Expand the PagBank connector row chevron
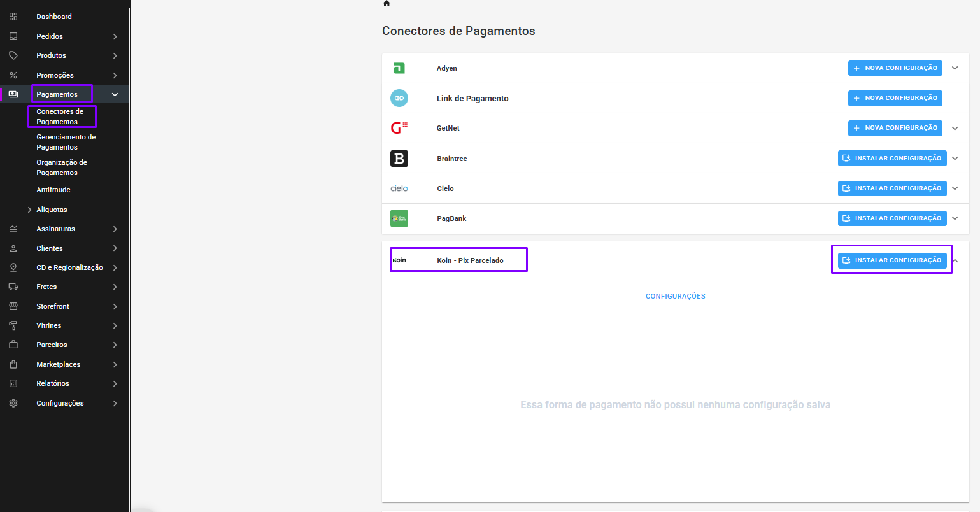The image size is (980, 512). click(955, 218)
